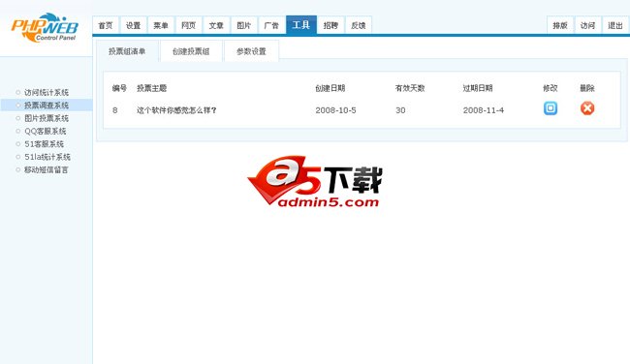Switch to the 广告 tab
Viewport: 630px width, 364px height.
pyautogui.click(x=271, y=26)
